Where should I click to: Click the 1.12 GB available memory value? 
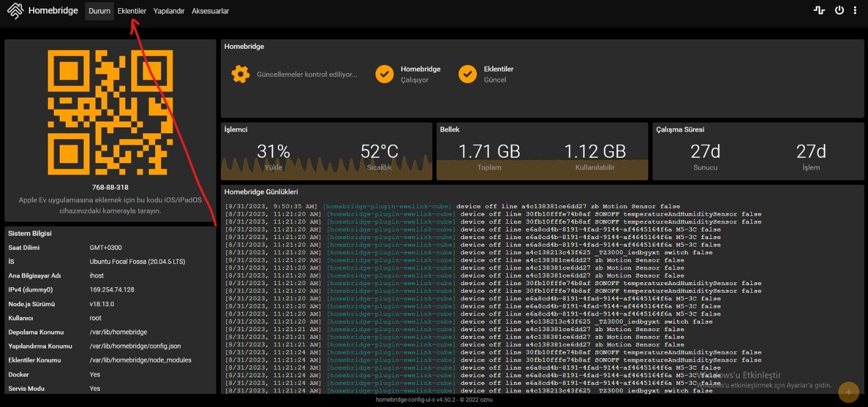coord(595,151)
